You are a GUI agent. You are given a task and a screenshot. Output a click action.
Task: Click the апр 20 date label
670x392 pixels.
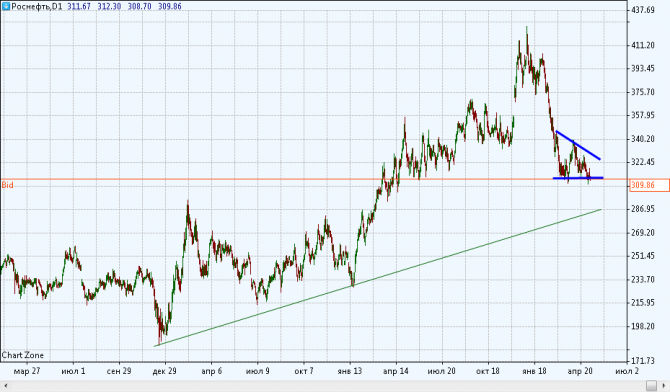(580, 371)
